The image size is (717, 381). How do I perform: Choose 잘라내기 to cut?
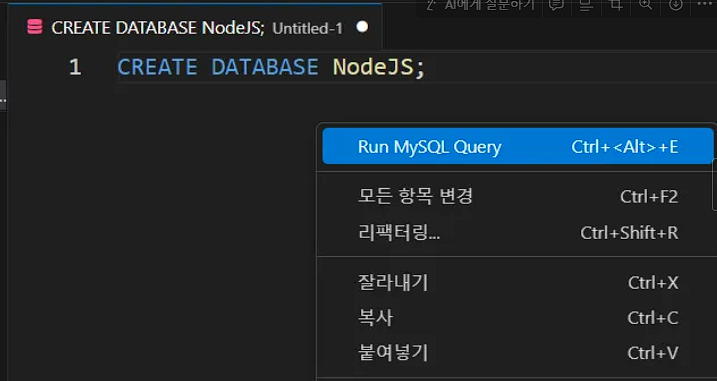click(518, 282)
